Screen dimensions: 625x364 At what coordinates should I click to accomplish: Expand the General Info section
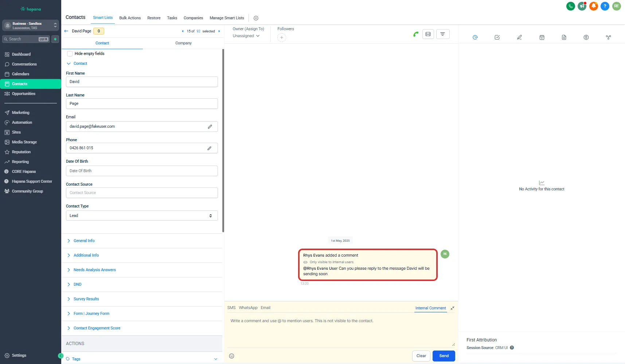tap(84, 241)
